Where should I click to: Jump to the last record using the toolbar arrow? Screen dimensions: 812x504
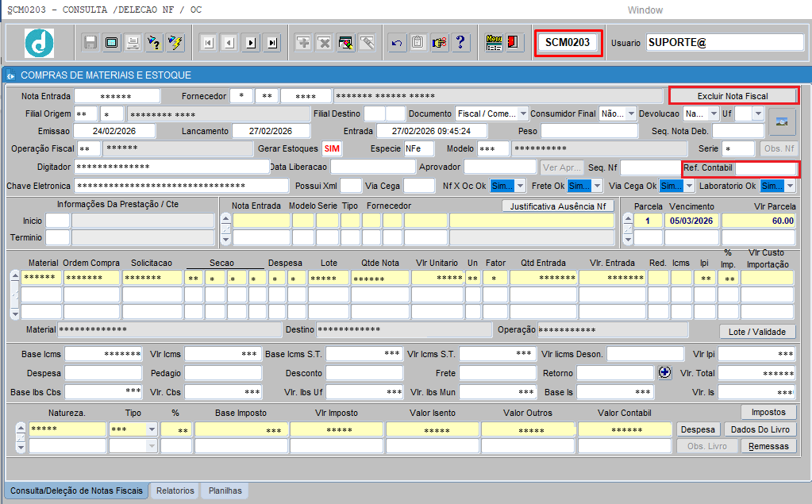[x=272, y=43]
